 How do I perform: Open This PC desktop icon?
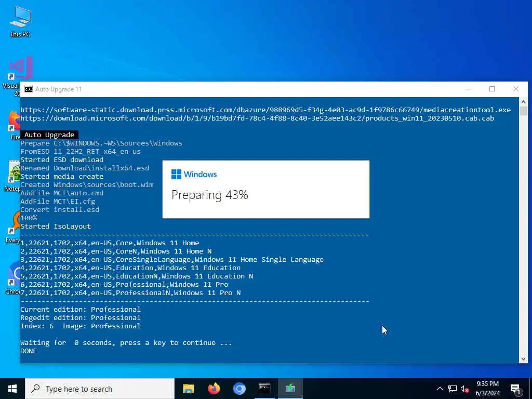[x=20, y=21]
